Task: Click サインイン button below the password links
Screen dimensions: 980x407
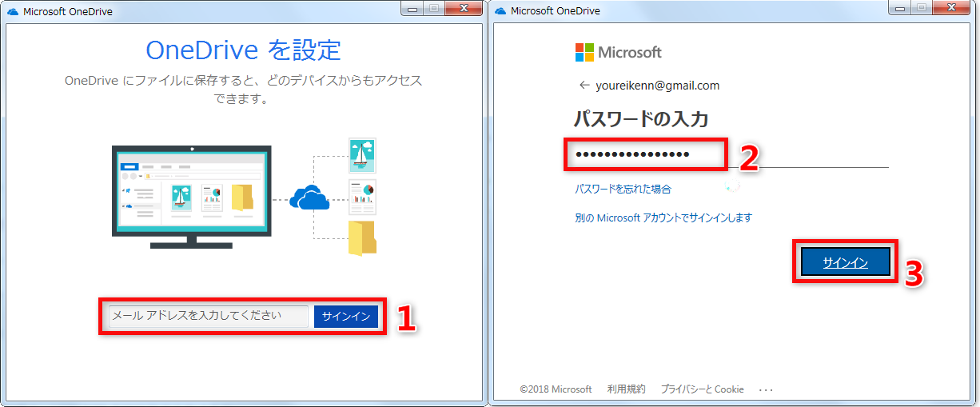Action: (845, 262)
